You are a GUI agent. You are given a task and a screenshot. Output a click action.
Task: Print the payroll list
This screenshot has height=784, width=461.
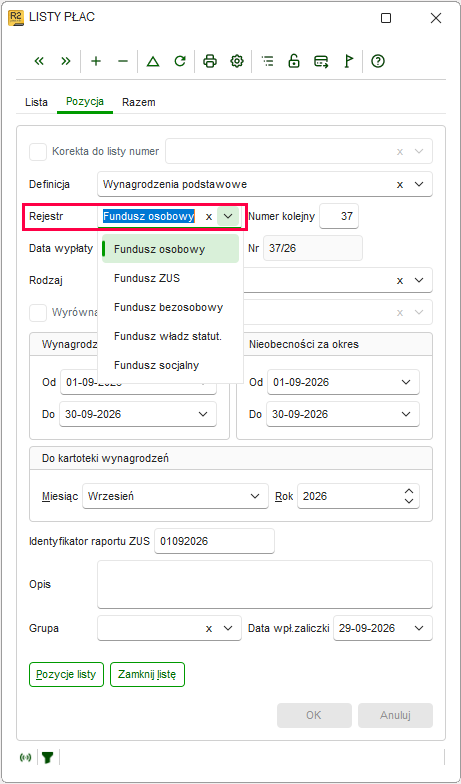pos(210,61)
